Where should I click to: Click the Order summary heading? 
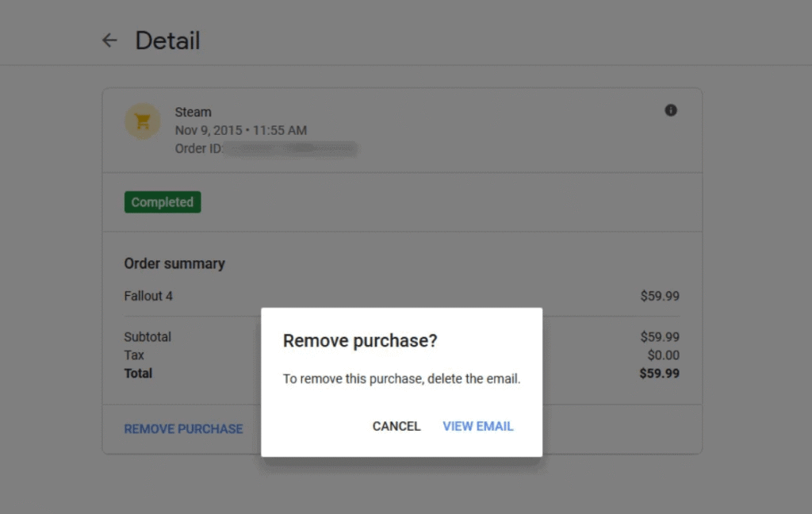pyautogui.click(x=174, y=263)
